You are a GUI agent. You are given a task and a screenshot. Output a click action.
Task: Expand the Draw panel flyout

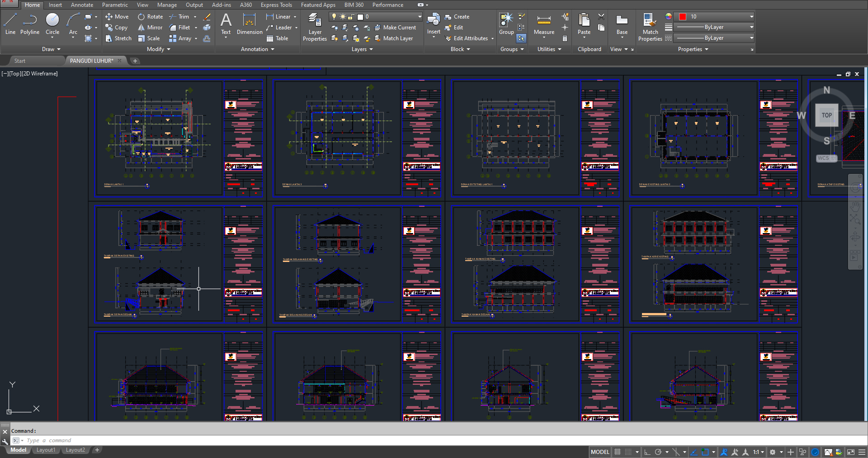click(51, 49)
